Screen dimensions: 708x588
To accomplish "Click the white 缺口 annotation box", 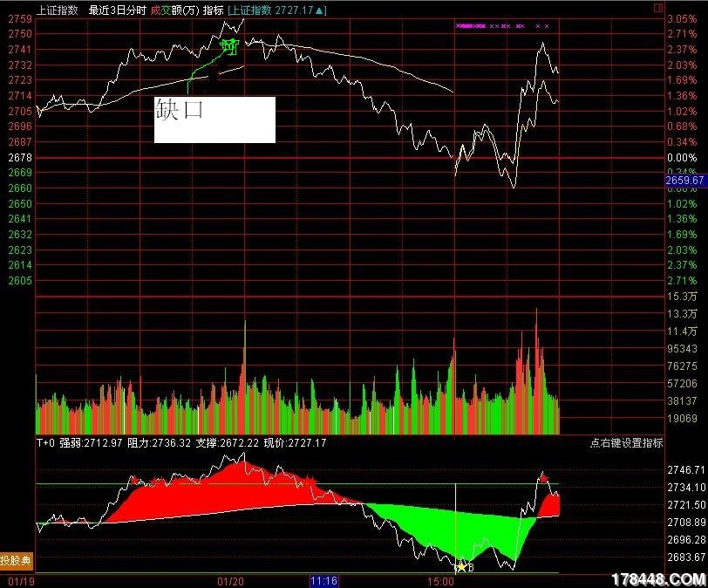I will point(214,120).
